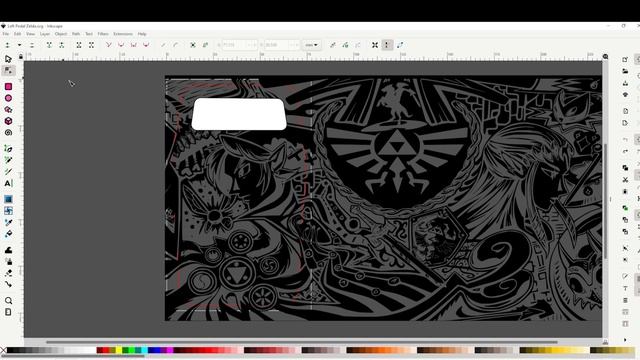
Task: Make selected nodes smooth
Action: 121,45
